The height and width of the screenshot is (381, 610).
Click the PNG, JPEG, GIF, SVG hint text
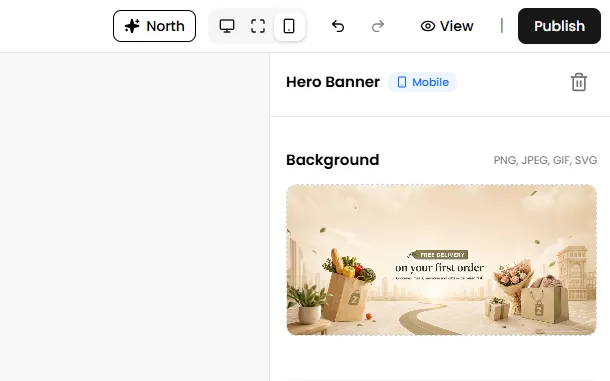545,160
